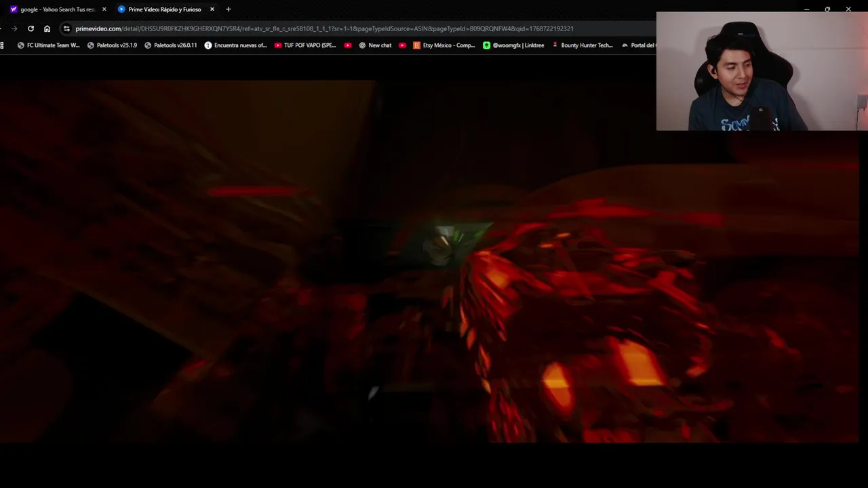Close the Yahoo Search tab
Image resolution: width=868 pixels, height=488 pixels.
pyautogui.click(x=104, y=9)
